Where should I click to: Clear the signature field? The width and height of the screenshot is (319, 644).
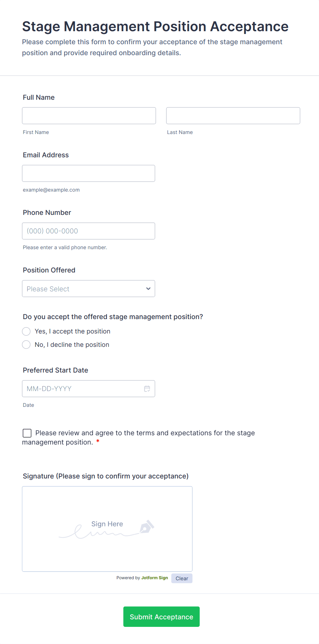182,579
